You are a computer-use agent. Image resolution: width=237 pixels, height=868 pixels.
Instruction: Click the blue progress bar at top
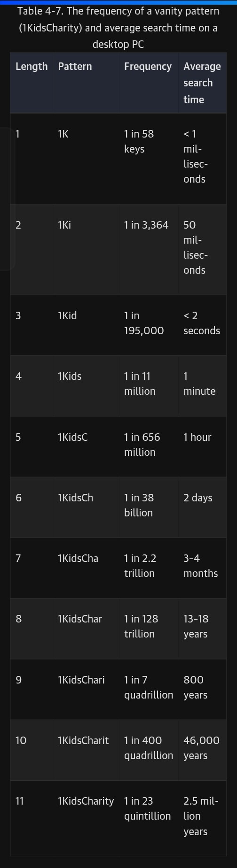pyautogui.click(x=118, y=2)
